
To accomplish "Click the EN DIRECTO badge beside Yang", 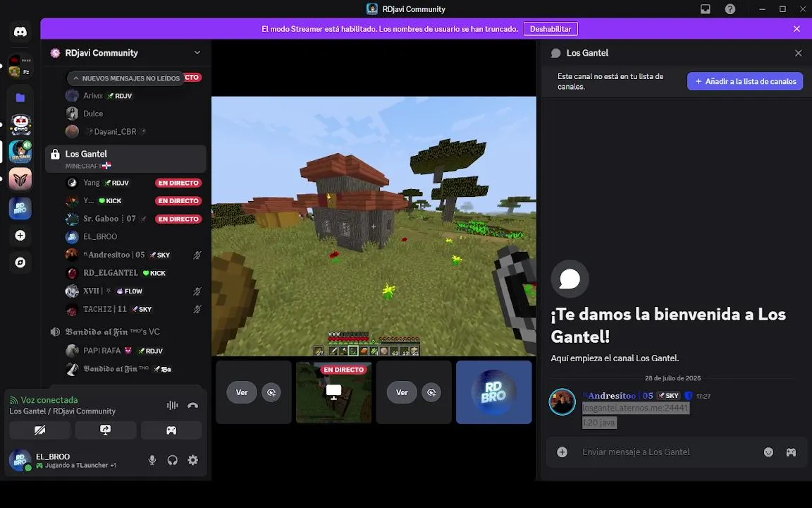I will (x=178, y=183).
